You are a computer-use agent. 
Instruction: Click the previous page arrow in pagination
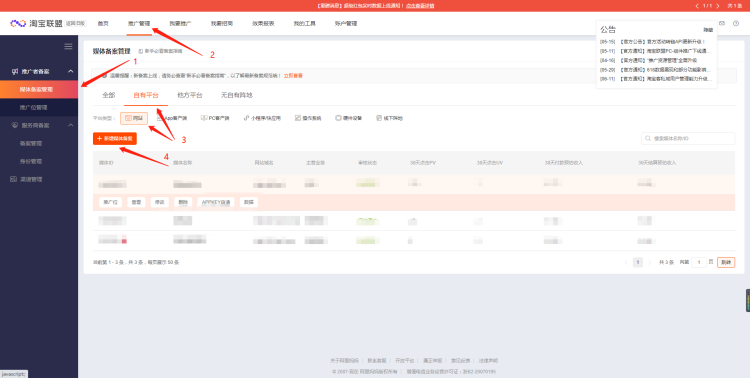tap(626, 262)
